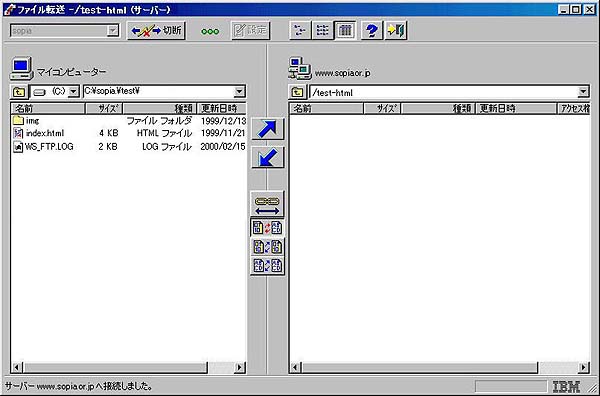
Task: Click the exit door toolbar icon
Action: click(x=396, y=30)
